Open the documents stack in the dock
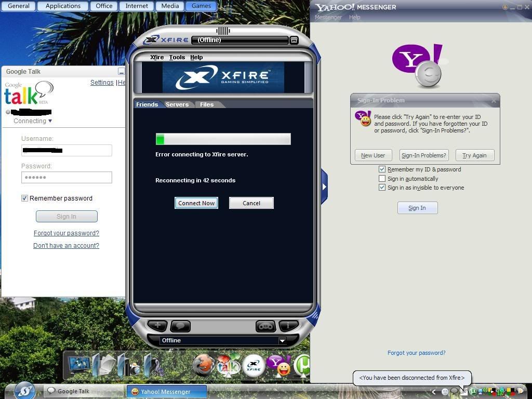This screenshot has height=399, width=532. (x=105, y=365)
